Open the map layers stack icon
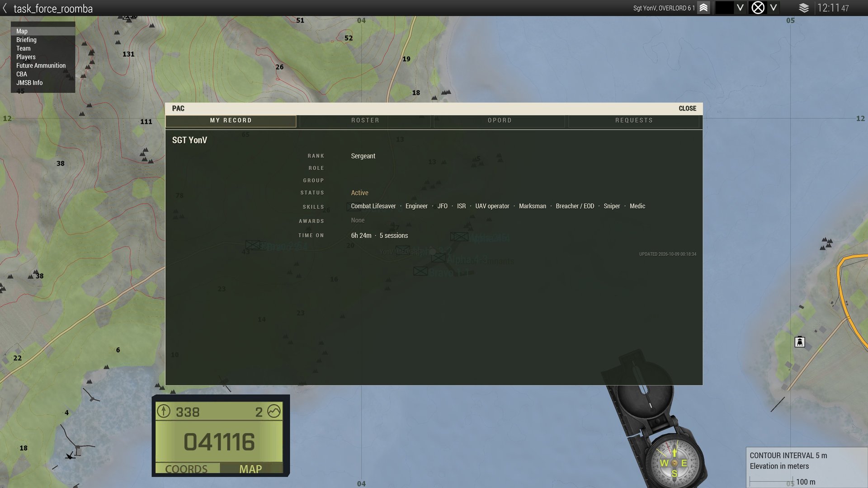Image resolution: width=868 pixels, height=488 pixels. click(803, 8)
